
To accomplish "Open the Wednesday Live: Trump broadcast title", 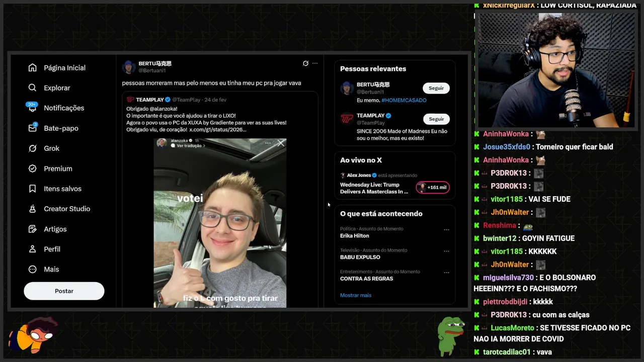I will [374, 188].
